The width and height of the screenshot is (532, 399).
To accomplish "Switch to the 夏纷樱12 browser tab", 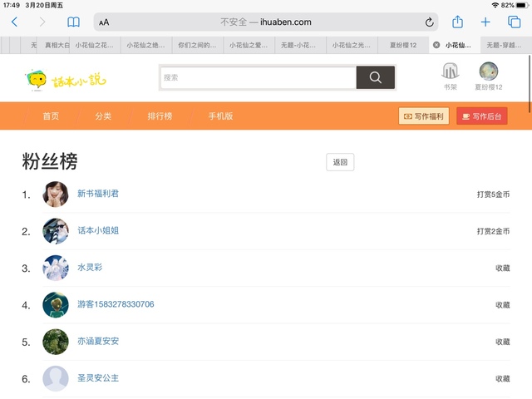I will 403,45.
